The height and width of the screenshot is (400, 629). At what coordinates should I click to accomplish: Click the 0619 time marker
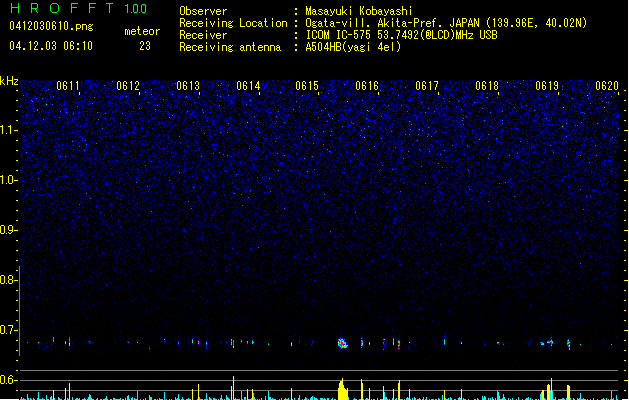point(547,86)
